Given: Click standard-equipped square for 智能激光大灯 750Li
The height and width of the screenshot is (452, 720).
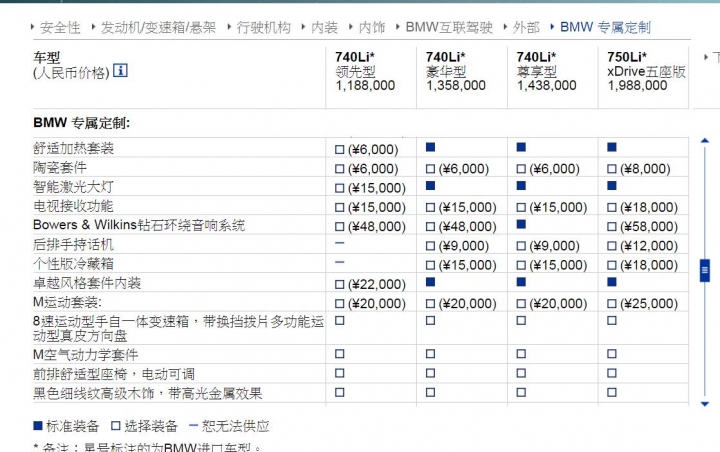Looking at the screenshot, I should (x=612, y=186).
